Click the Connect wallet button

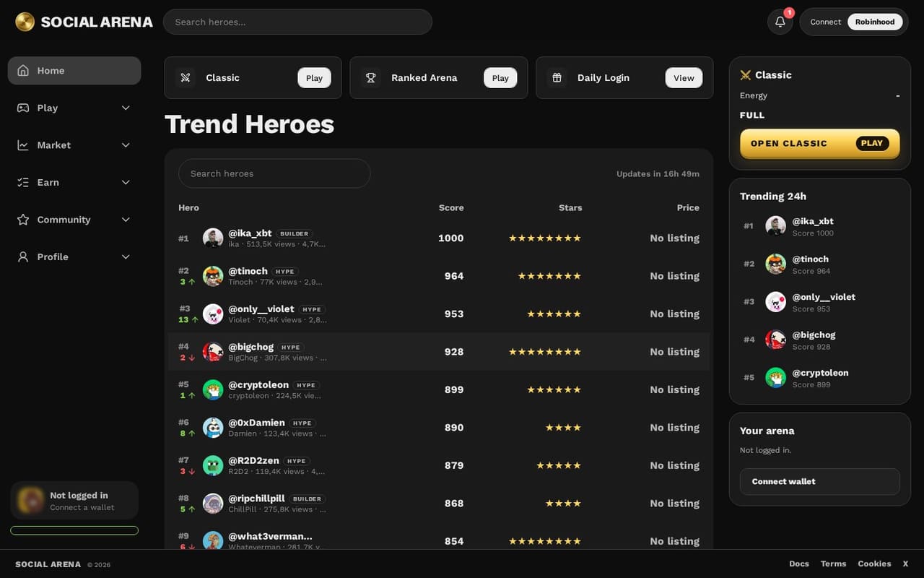click(820, 481)
